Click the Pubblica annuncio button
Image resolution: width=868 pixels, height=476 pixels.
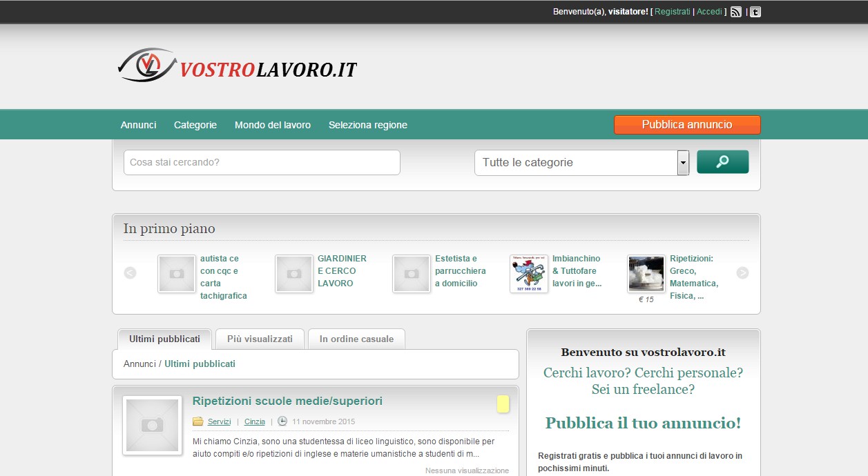pyautogui.click(x=687, y=125)
